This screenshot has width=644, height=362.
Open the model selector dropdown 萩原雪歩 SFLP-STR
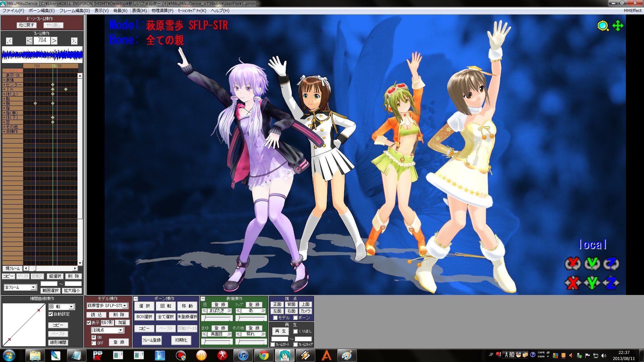point(107,306)
